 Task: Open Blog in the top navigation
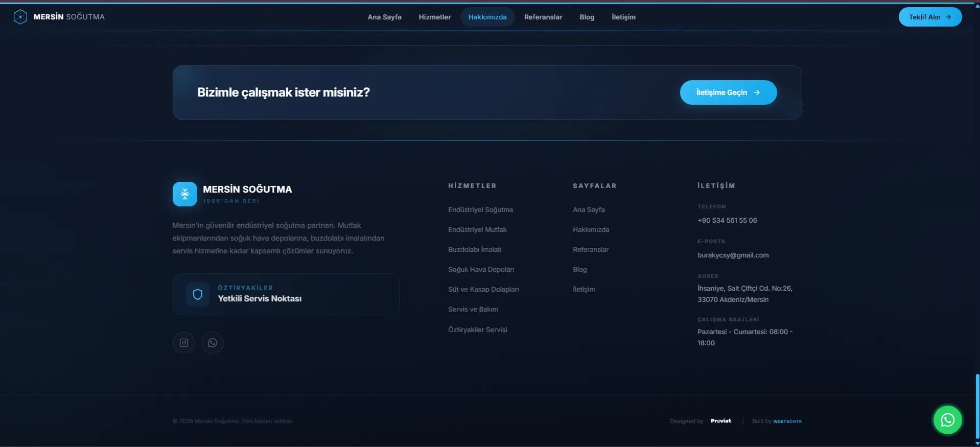click(x=587, y=17)
